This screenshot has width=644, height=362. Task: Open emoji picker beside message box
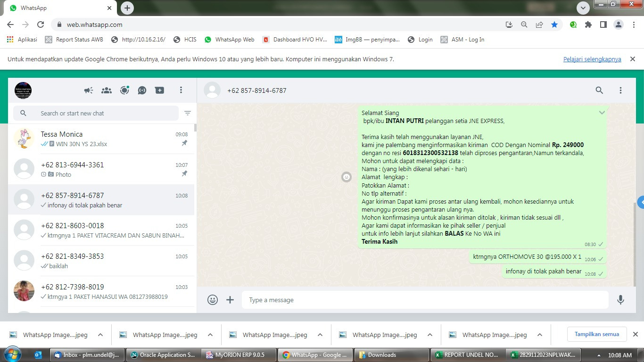pos(213,300)
